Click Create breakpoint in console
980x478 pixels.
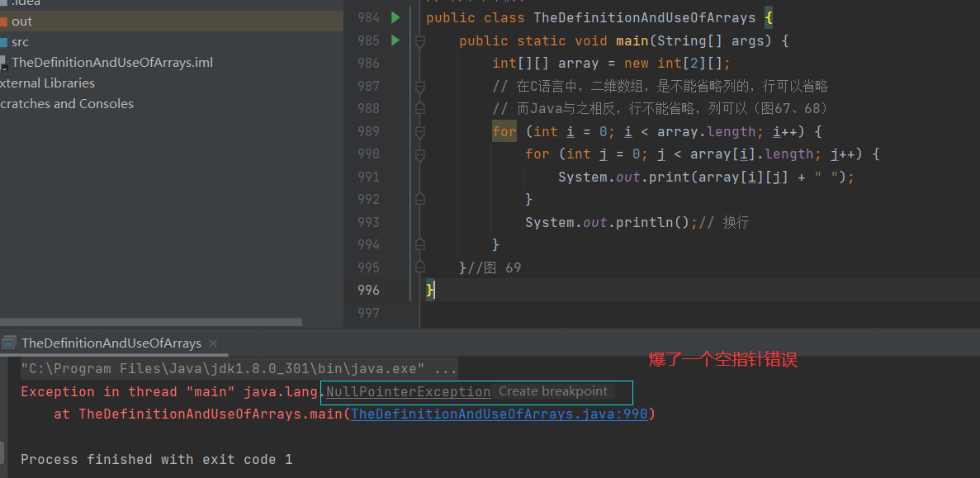coord(553,392)
